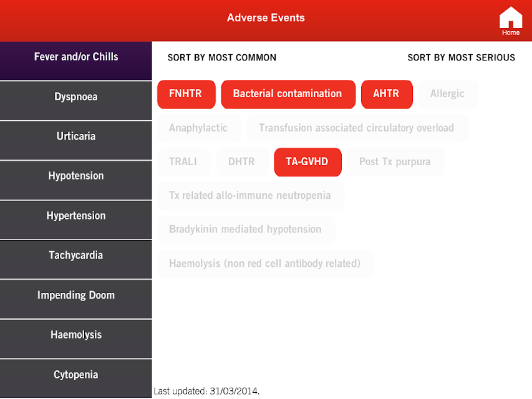
Task: Open the TA-GVHD adverse event
Action: (x=307, y=162)
